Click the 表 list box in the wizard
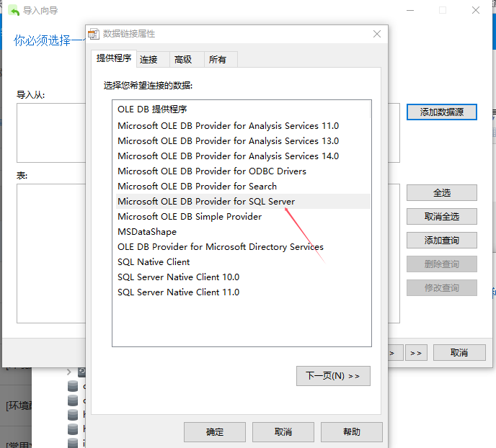 (51, 254)
